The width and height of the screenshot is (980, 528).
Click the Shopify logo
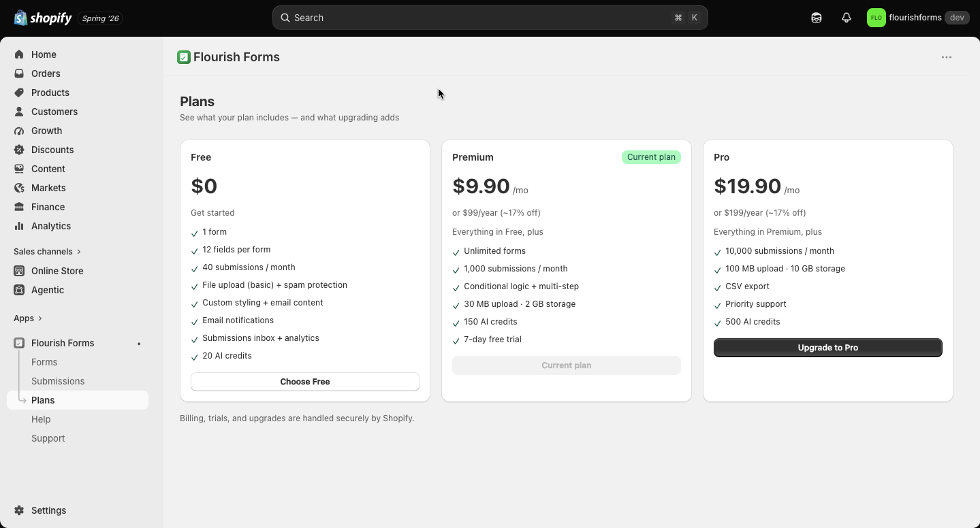pyautogui.click(x=43, y=18)
